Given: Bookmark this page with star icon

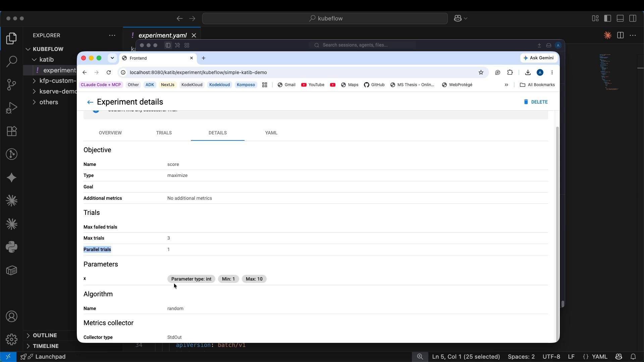Looking at the screenshot, I should 481,72.
